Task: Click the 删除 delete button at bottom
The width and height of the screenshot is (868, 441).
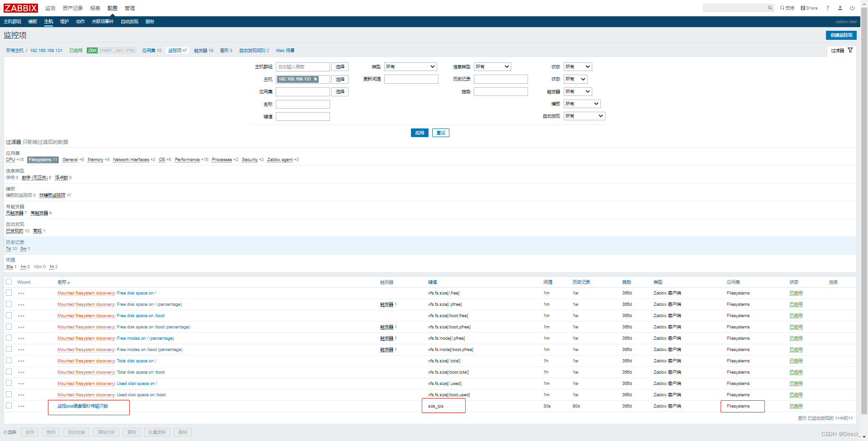Action: point(183,432)
